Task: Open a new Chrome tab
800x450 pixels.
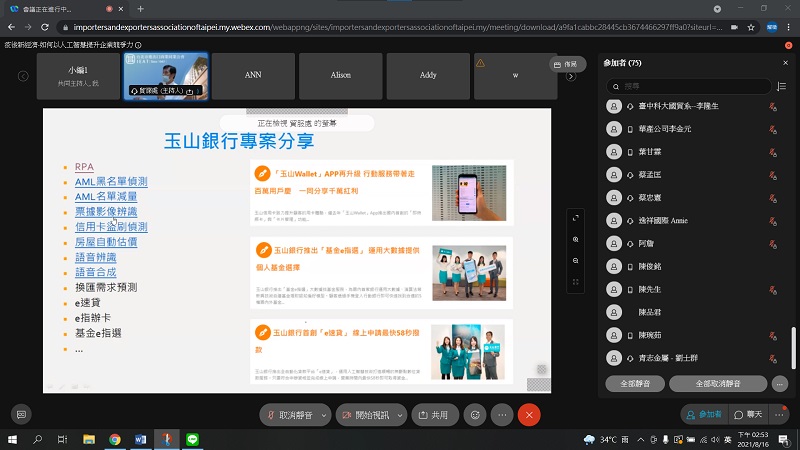Action: click(x=140, y=9)
